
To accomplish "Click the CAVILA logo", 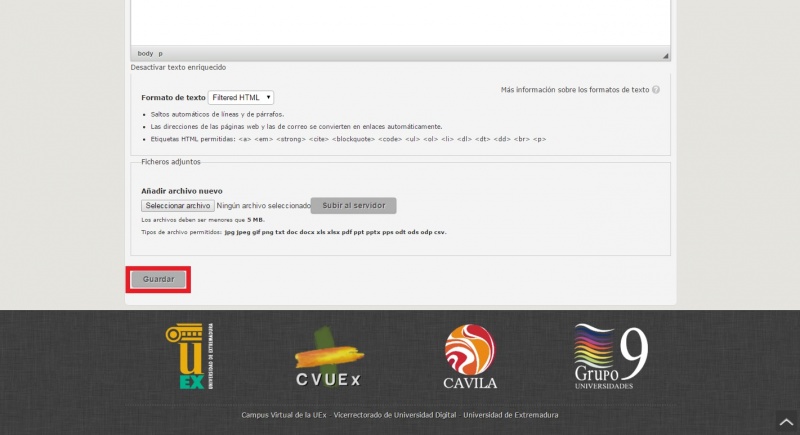I will (x=470, y=357).
